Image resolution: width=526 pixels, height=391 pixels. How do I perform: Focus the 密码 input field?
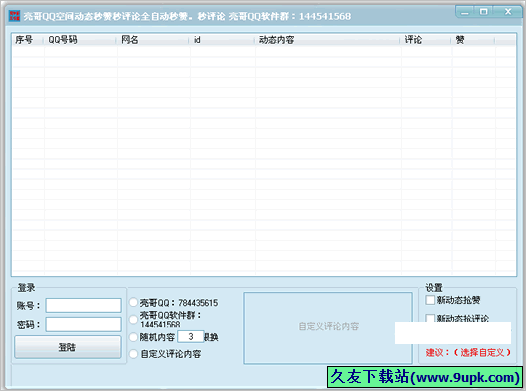(x=84, y=324)
